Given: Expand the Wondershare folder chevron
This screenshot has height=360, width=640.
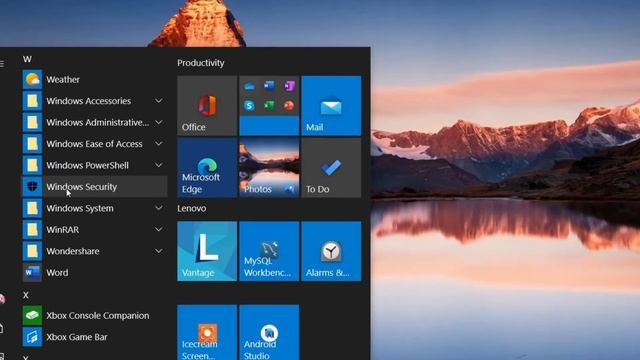Looking at the screenshot, I should (159, 251).
